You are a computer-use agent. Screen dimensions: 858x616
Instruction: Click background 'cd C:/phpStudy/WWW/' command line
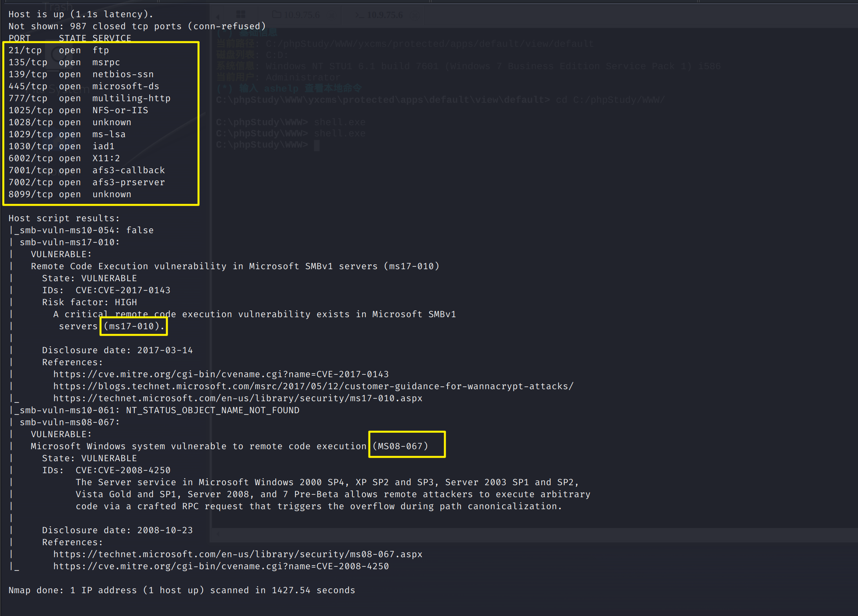[x=440, y=100]
